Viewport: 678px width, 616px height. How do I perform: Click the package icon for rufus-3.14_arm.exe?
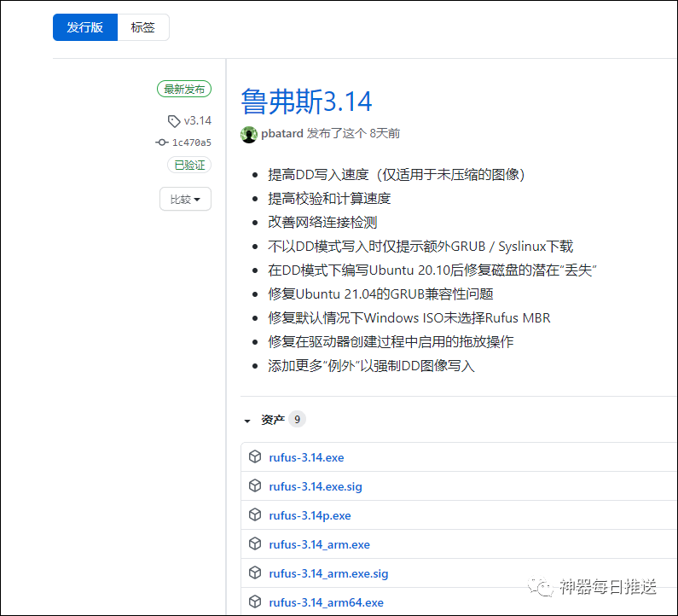tap(255, 543)
